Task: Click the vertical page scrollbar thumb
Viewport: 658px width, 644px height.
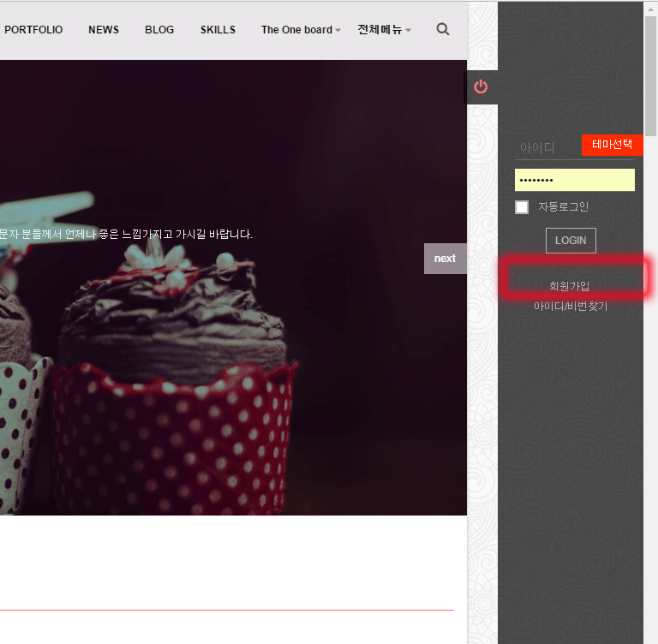Action: (651, 75)
